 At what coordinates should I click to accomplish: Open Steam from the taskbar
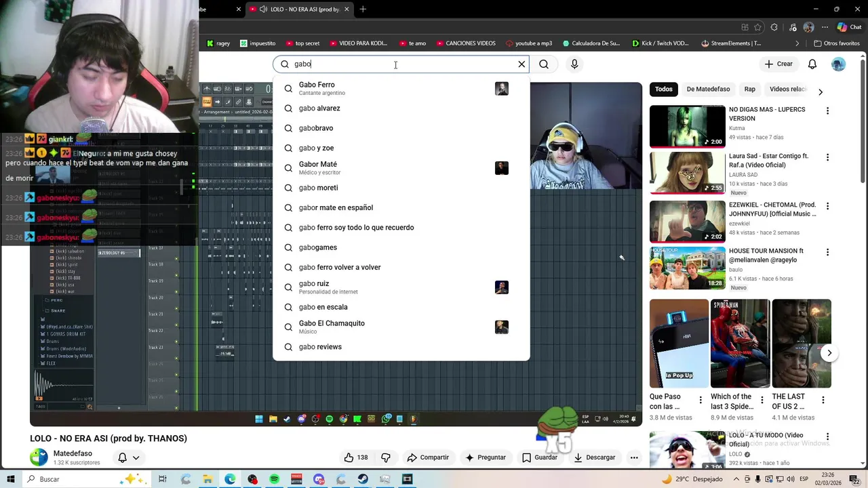363,479
